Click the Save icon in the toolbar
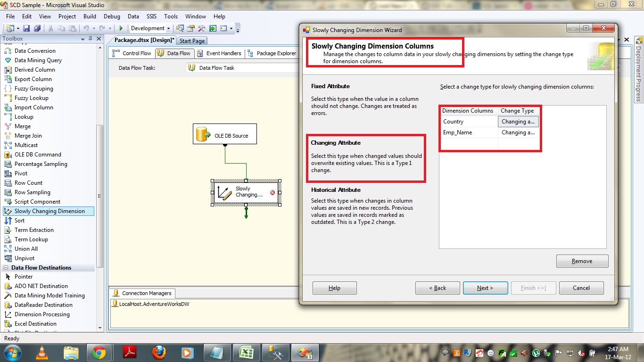Viewport: 644px width, 362px height. point(26,28)
